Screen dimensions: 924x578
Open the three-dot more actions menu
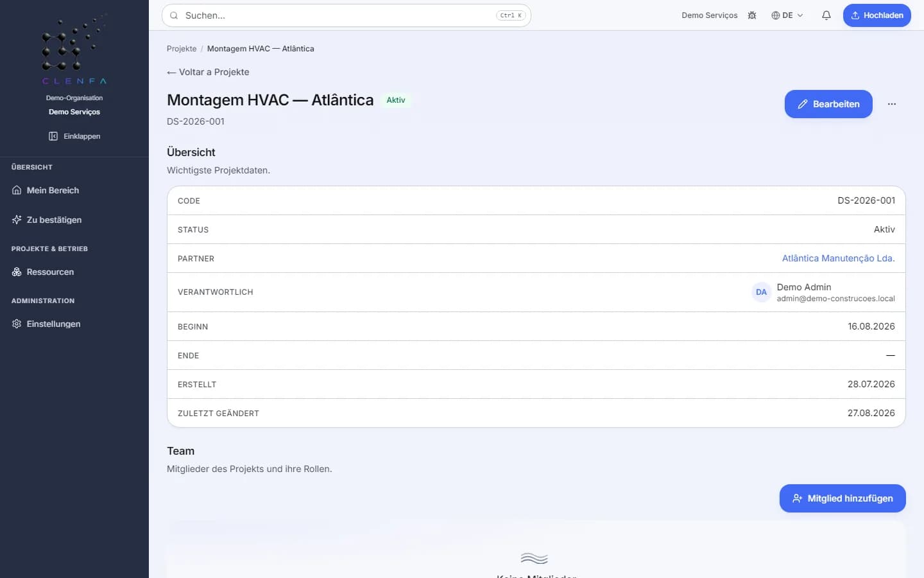pos(892,104)
